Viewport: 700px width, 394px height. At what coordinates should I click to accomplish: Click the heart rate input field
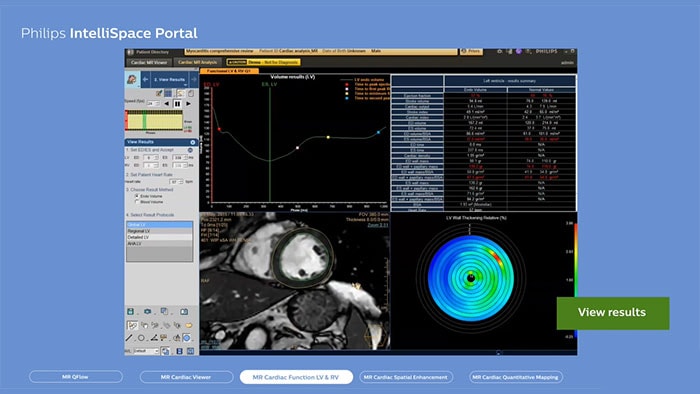click(176, 182)
